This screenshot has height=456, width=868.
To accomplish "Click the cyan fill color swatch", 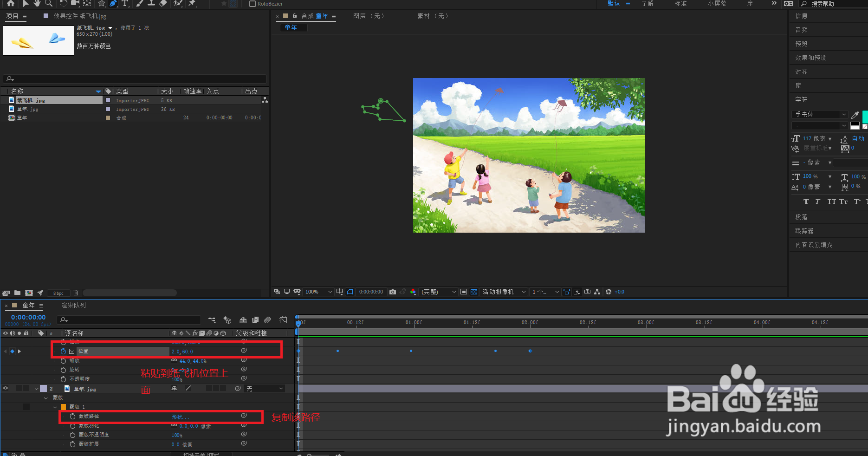I will pyautogui.click(x=865, y=116).
